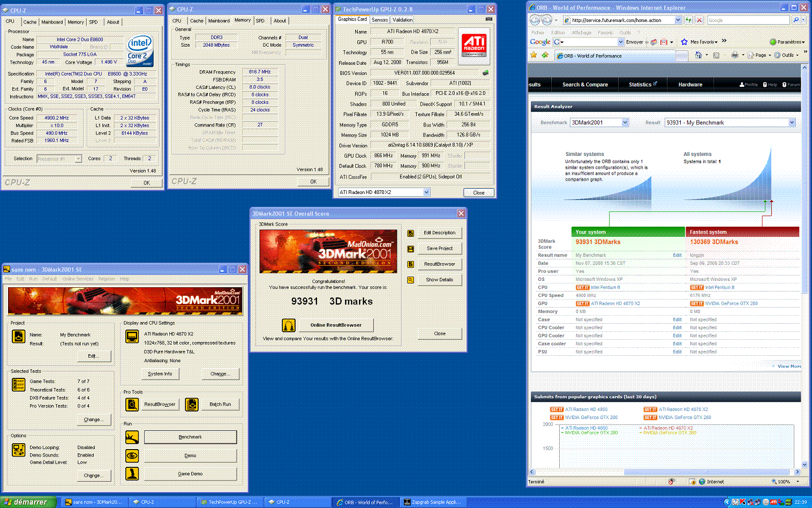Click the Save Project disk icon
Screen dimensions: 812x508
[410, 249]
